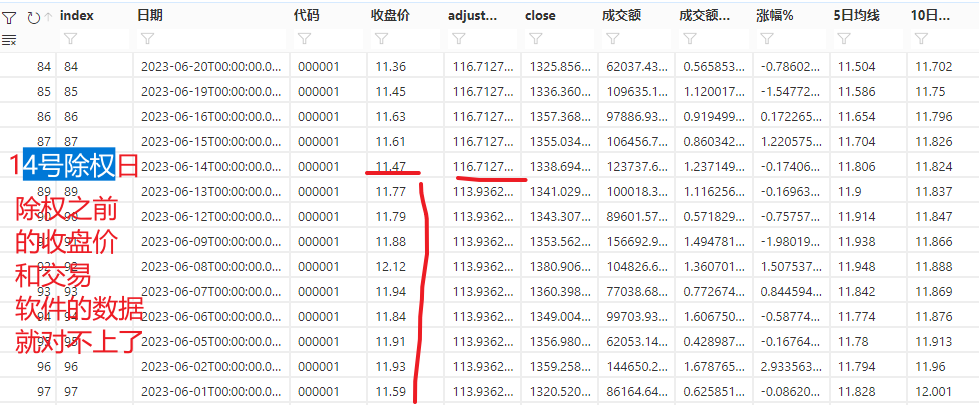Select the 11.47 closing price cell
The width and height of the screenshot is (979, 407).
point(391,166)
